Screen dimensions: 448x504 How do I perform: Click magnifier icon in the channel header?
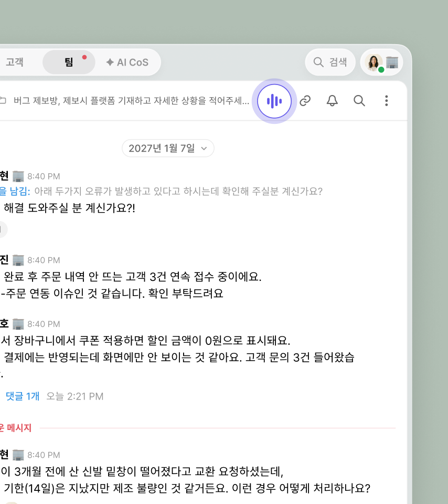[359, 101]
